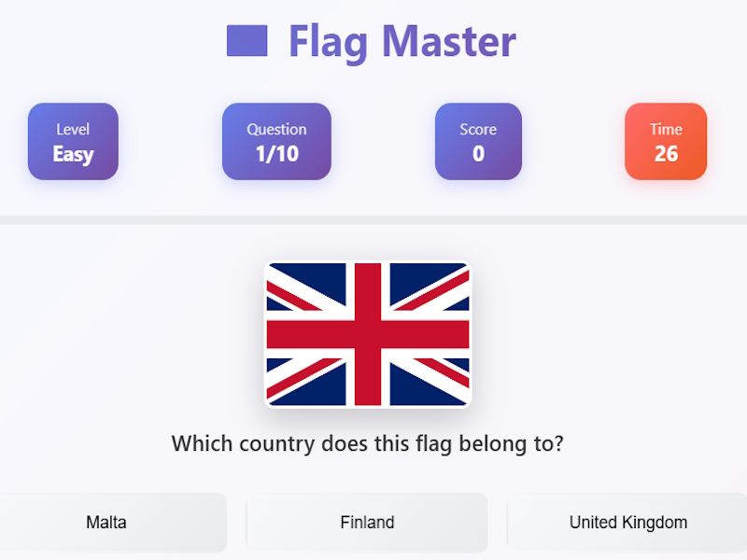Click the purple square icon beside Flag Master
The height and width of the screenshot is (560, 747).
[x=247, y=41]
